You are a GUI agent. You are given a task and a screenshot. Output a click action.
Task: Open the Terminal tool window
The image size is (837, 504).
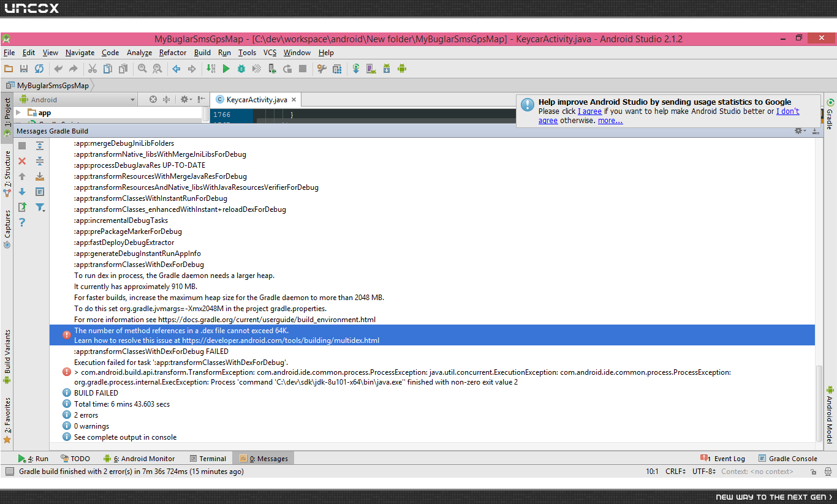click(208, 459)
